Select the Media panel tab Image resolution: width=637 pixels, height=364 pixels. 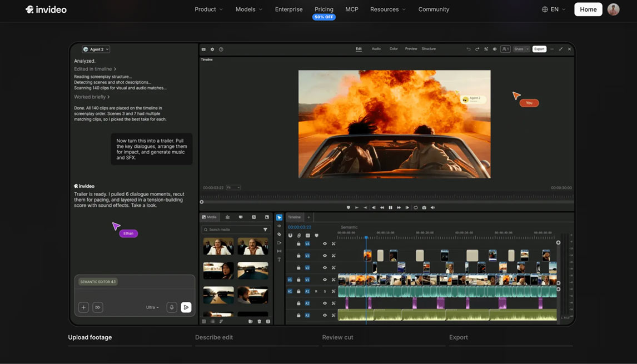coord(210,217)
